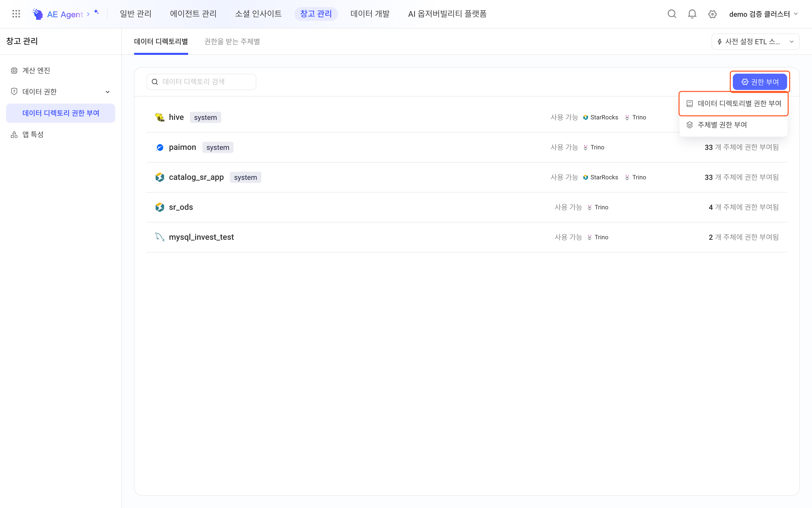Select the 데이터 디렉토리별 tab
The image size is (812, 508).
161,41
